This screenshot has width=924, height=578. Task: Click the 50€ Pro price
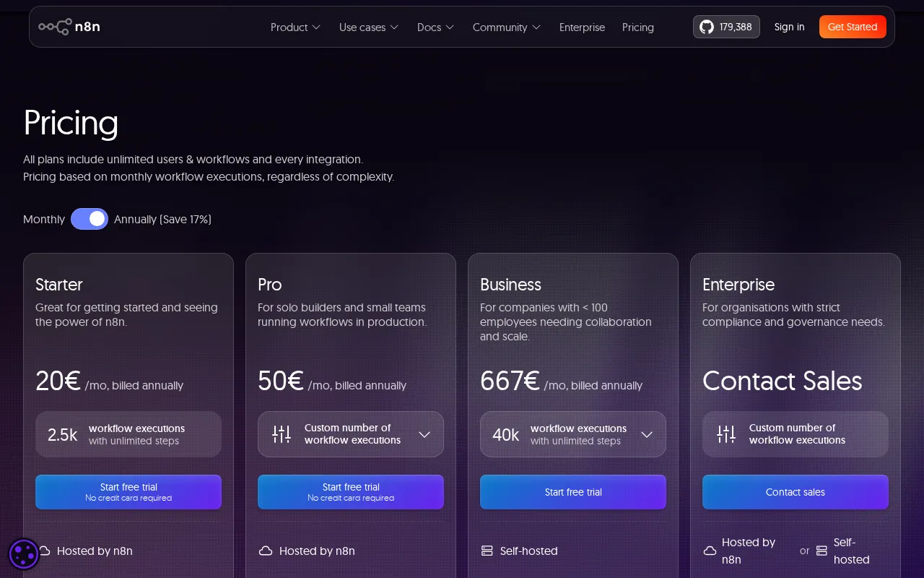point(281,381)
